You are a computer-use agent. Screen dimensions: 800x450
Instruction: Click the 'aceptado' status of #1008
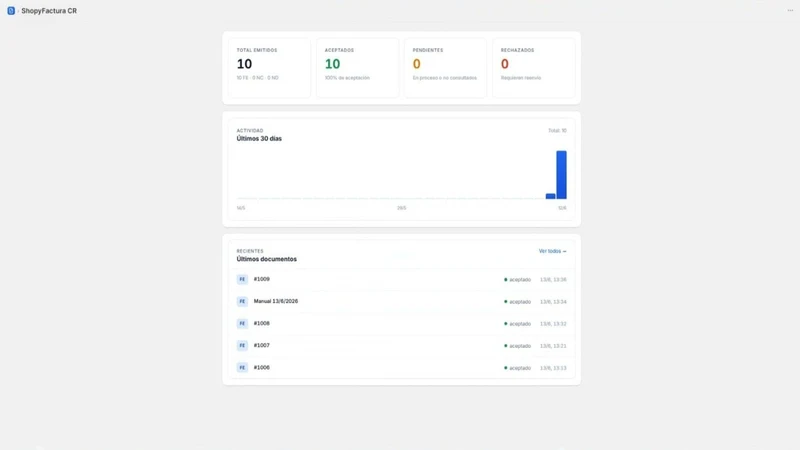pos(520,324)
